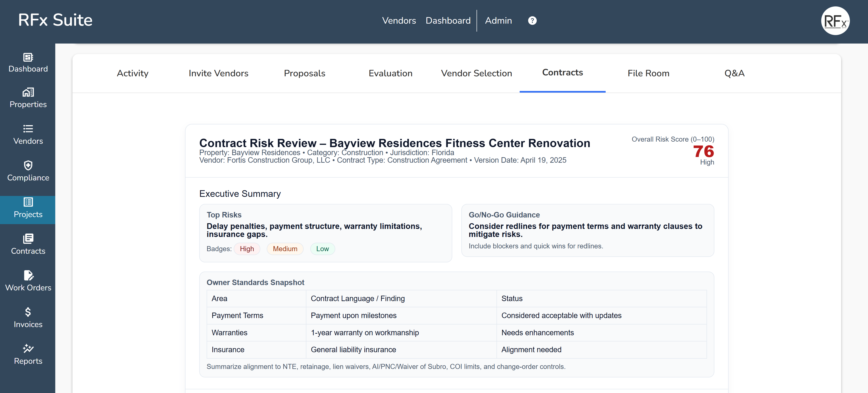Open Admin link in top navigation

coord(498,21)
